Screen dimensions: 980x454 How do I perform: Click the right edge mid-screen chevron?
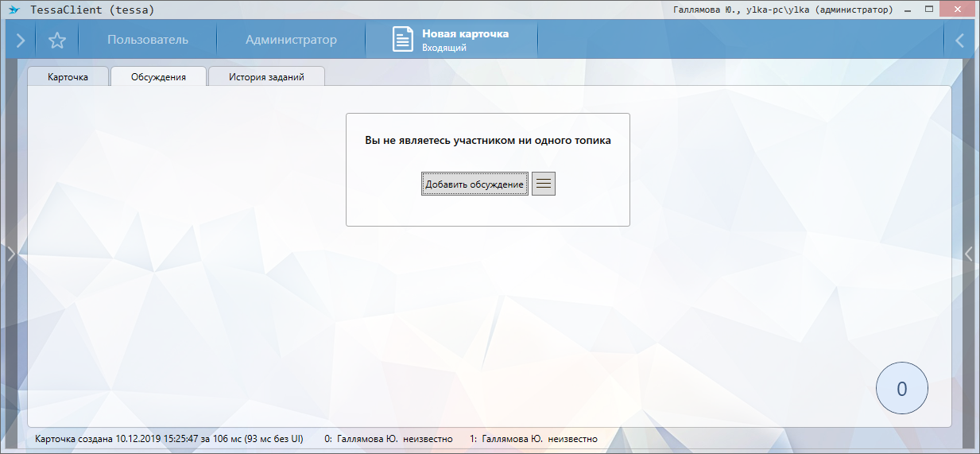point(968,254)
